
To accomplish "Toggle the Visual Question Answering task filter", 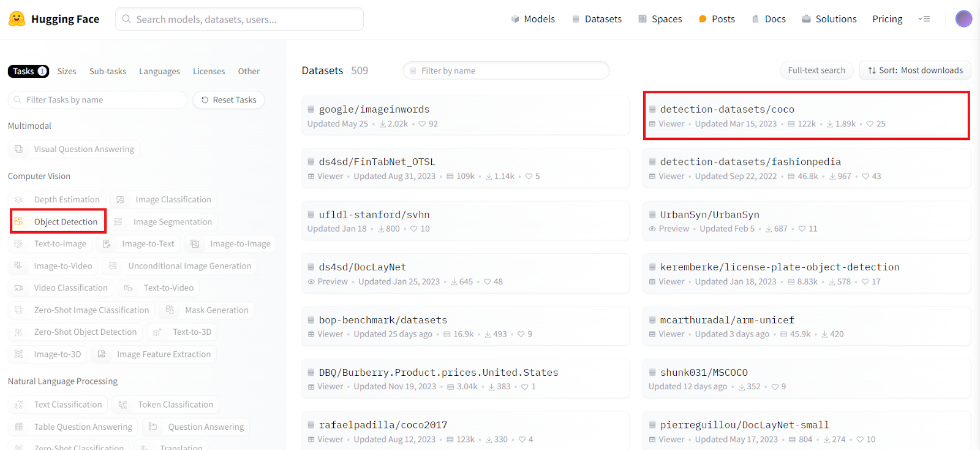I will (x=74, y=149).
